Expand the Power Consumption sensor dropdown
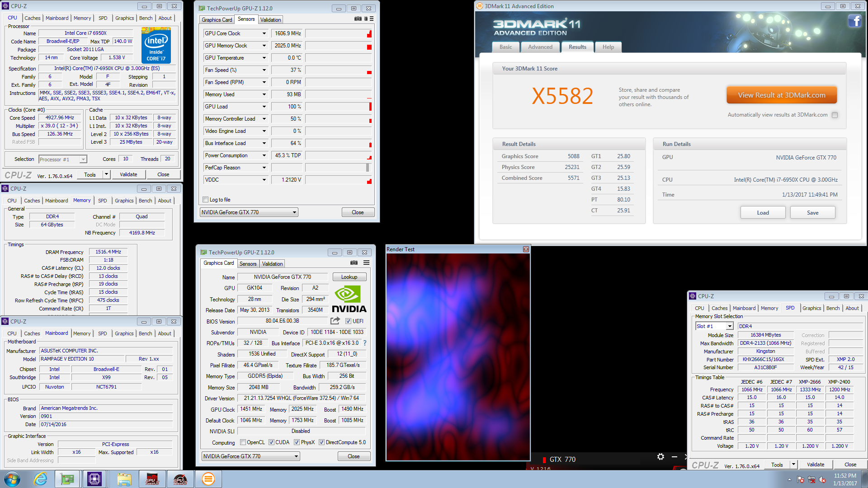 264,155
